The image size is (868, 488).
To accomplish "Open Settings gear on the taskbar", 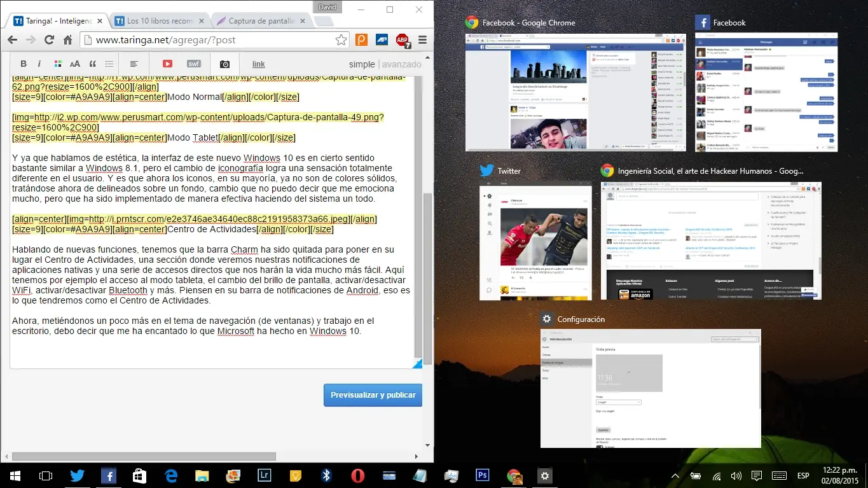I will coord(544,475).
